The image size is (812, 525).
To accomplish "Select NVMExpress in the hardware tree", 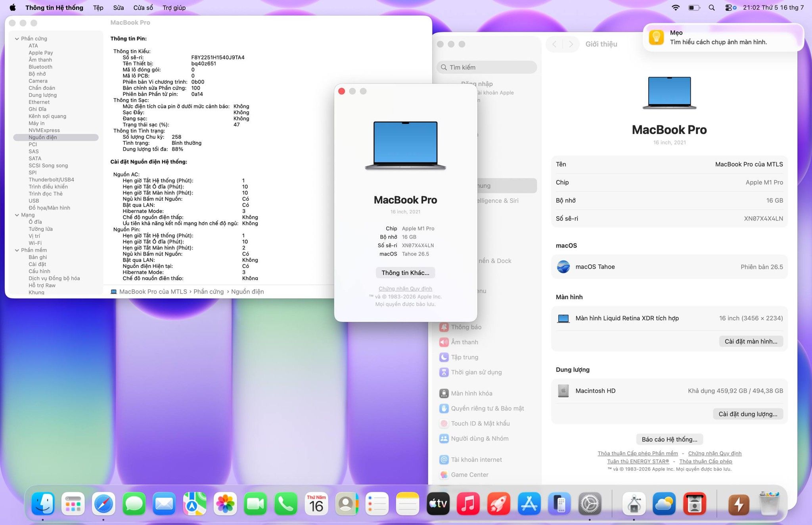I will (44, 130).
